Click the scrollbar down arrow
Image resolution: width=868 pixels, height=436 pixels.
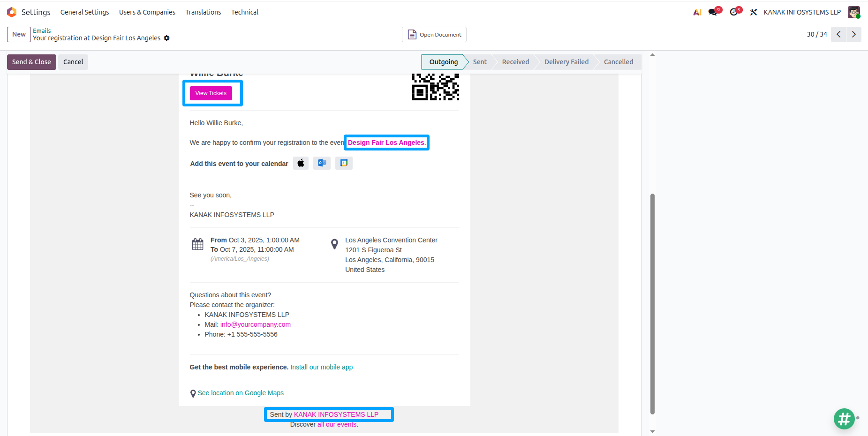click(652, 431)
